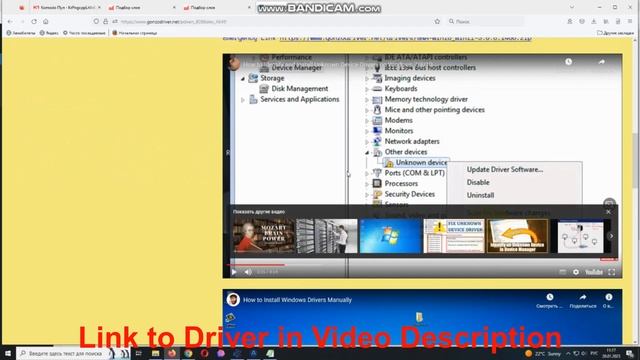Click share arrow on first video
The width and height of the screenshot is (640, 360).
click(602, 62)
